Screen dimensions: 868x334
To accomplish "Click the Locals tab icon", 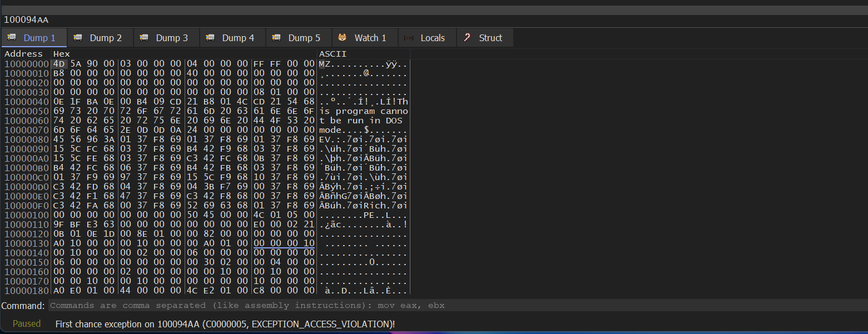I will [409, 38].
